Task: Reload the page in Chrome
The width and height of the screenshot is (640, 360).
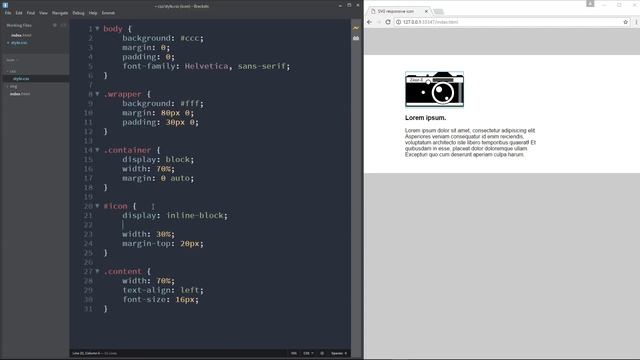Action: coord(388,22)
